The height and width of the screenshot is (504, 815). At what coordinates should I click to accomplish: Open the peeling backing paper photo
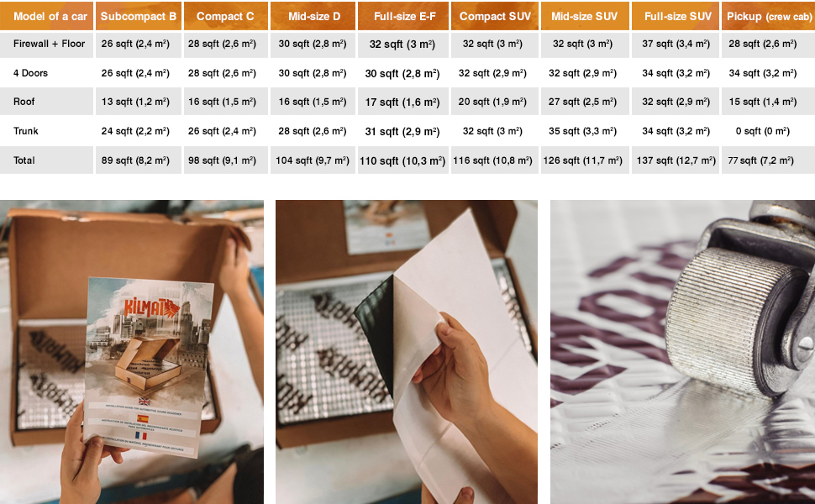point(407,352)
